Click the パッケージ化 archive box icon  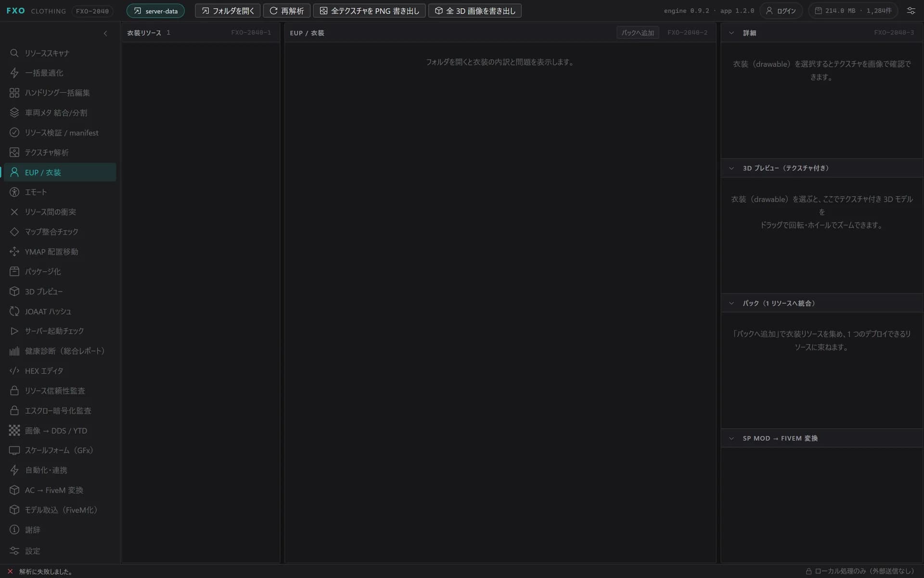[14, 272]
